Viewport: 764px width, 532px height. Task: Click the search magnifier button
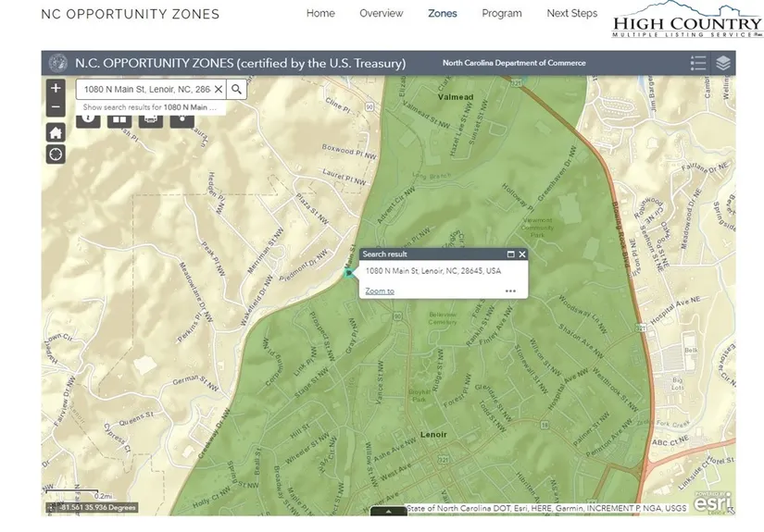[x=237, y=89]
